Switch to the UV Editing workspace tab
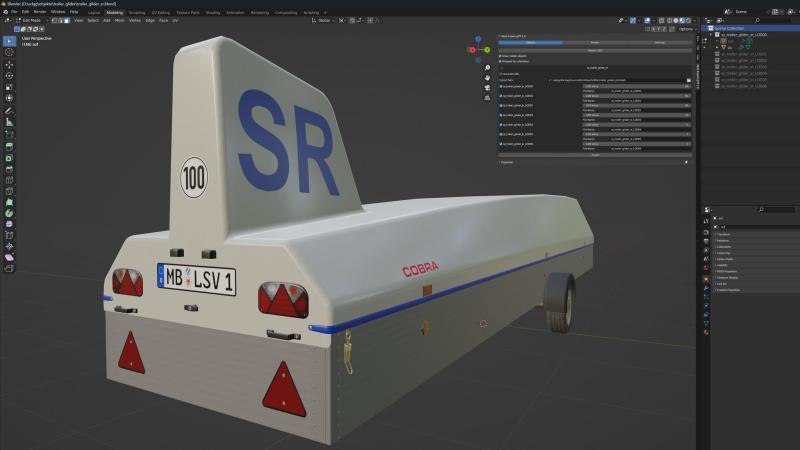800x450 pixels. pyautogui.click(x=161, y=12)
